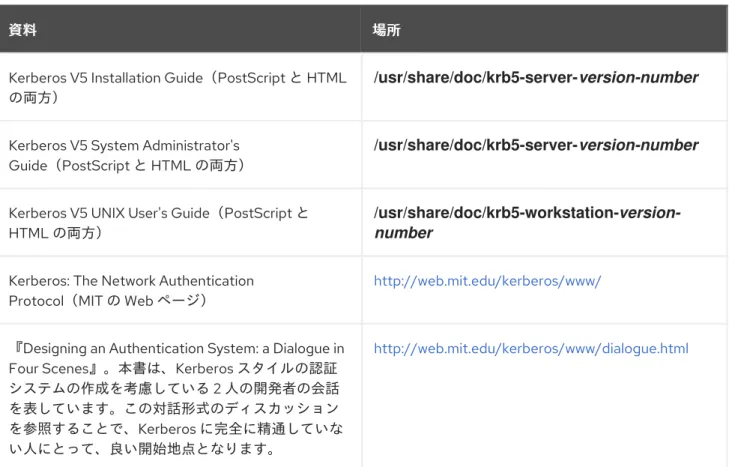The width and height of the screenshot is (729, 467).
Task: Click Kerberos V5 UNIX User's Guide cell
Action: [x=180, y=222]
